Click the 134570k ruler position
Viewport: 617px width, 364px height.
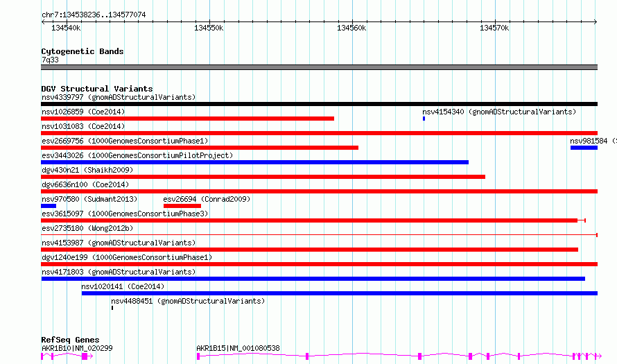[494, 28]
